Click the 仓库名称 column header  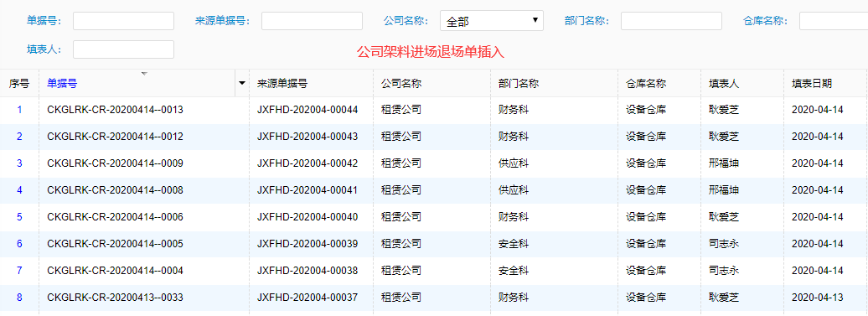pyautogui.click(x=646, y=84)
